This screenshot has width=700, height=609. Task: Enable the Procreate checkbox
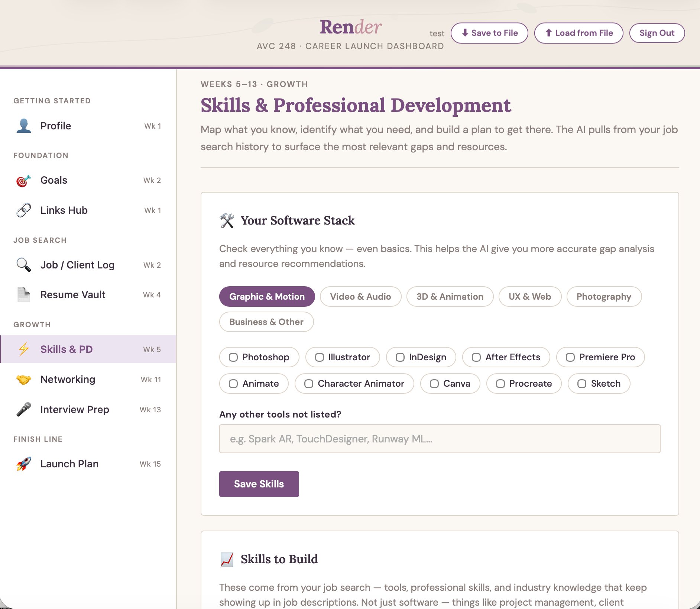500,384
